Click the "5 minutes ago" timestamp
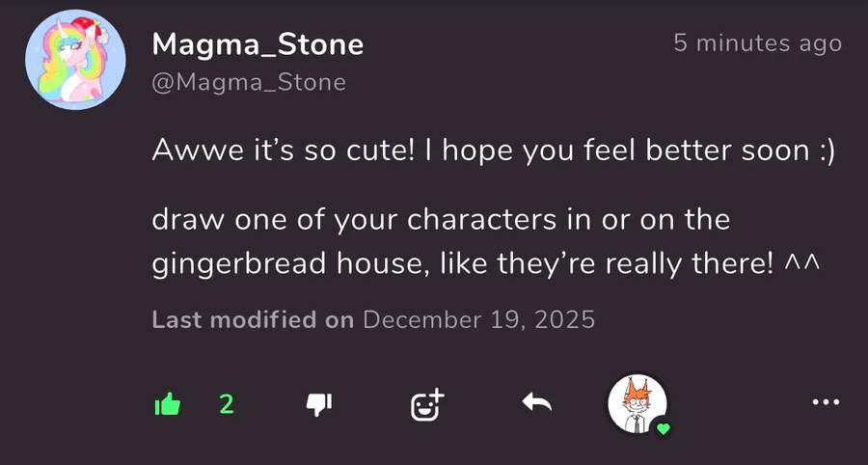Image resolution: width=868 pixels, height=465 pixels. pyautogui.click(x=757, y=43)
